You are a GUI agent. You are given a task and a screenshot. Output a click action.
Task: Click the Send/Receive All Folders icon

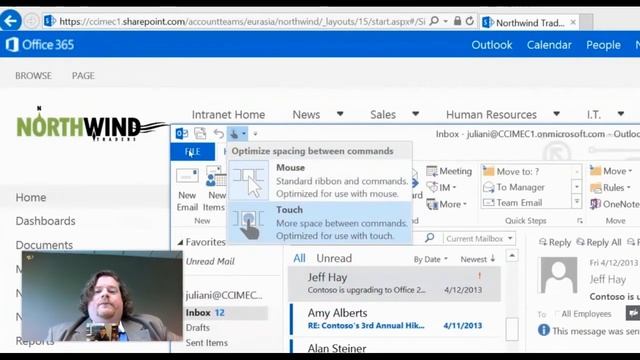point(200,133)
